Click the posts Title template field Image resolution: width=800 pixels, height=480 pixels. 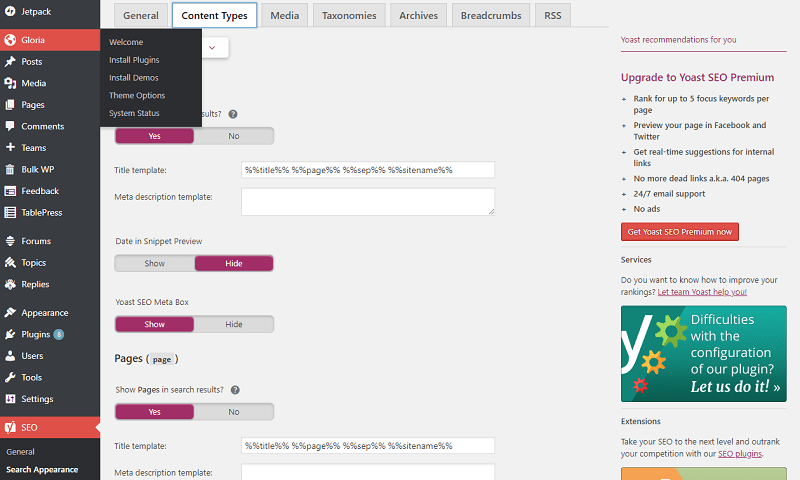(x=368, y=170)
